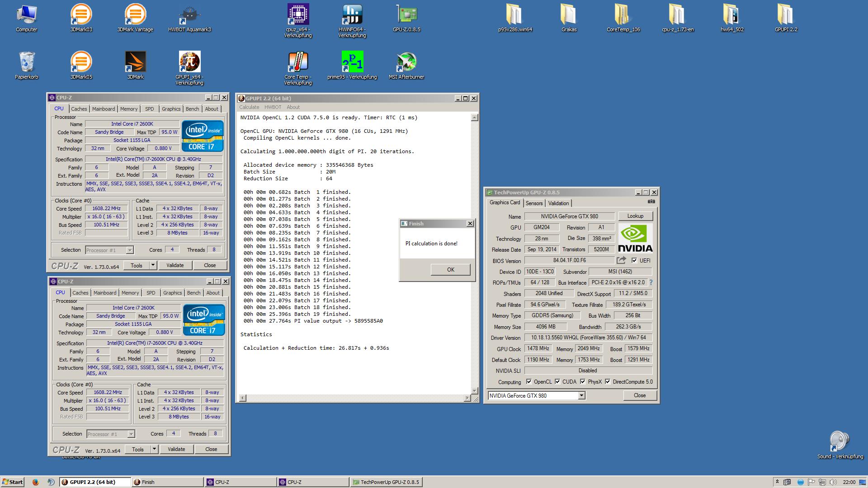Launch 3DMark Vantage shortcut

click(135, 18)
